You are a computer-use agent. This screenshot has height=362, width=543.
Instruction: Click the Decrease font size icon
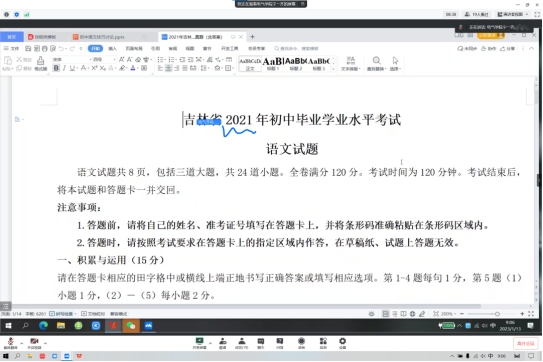(x=130, y=60)
